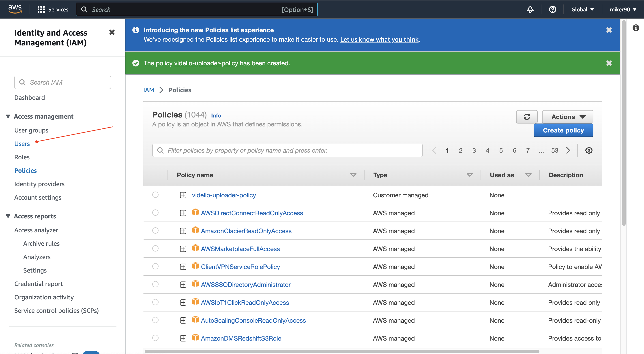Open User groups in the sidebar
Screen dimensions: 644x354
coord(31,130)
